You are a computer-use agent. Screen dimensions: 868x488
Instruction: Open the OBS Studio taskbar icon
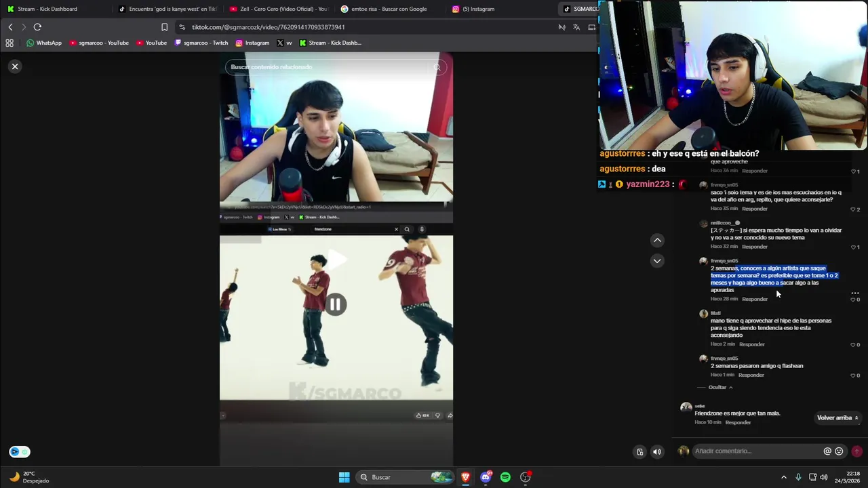(525, 477)
